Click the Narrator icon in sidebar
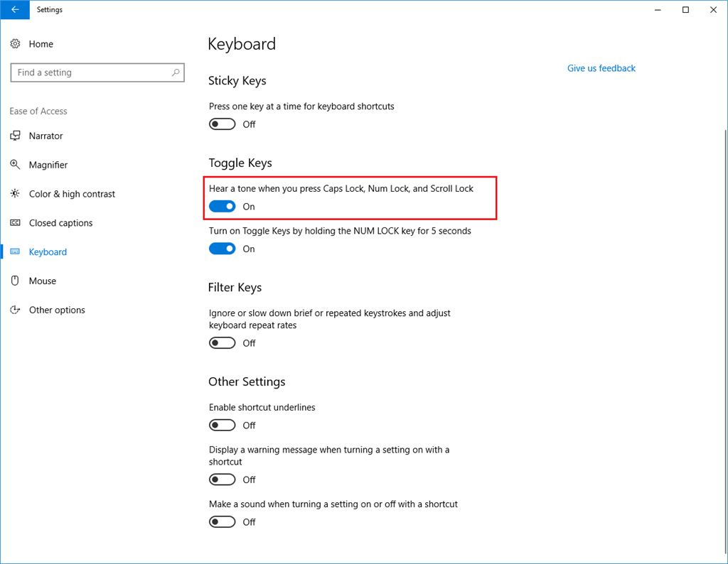Screen dimensions: 728x564 (15, 136)
